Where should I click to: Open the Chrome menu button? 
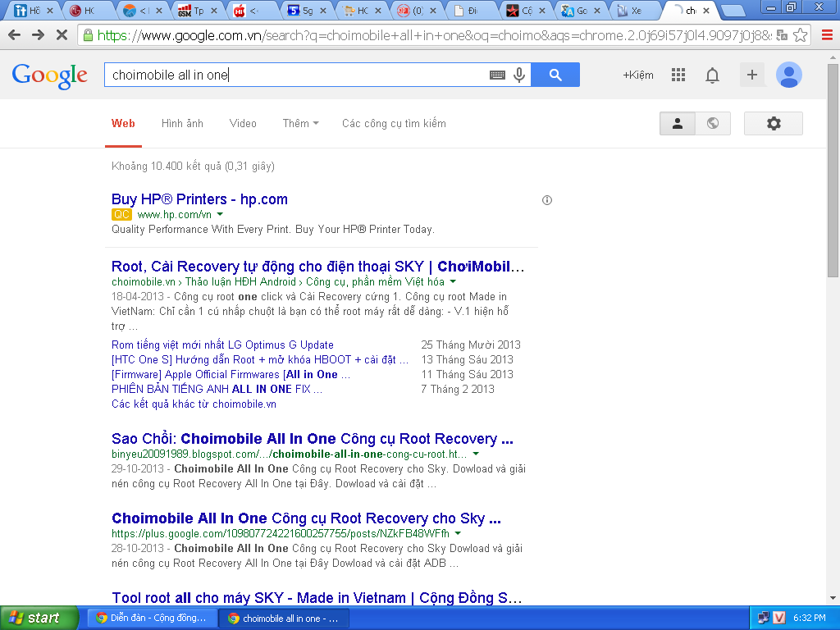825,35
